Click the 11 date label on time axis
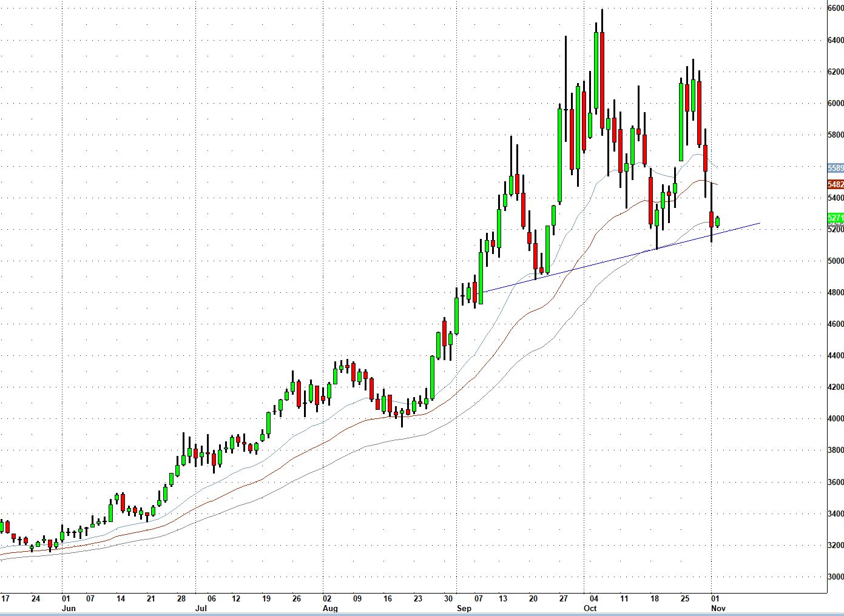Viewport: 844px width, 616px height. pos(624,599)
